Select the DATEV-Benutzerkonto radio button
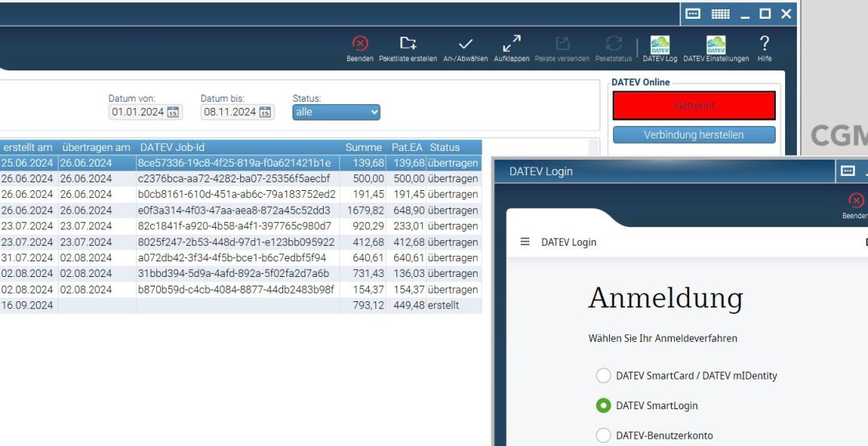 point(603,436)
